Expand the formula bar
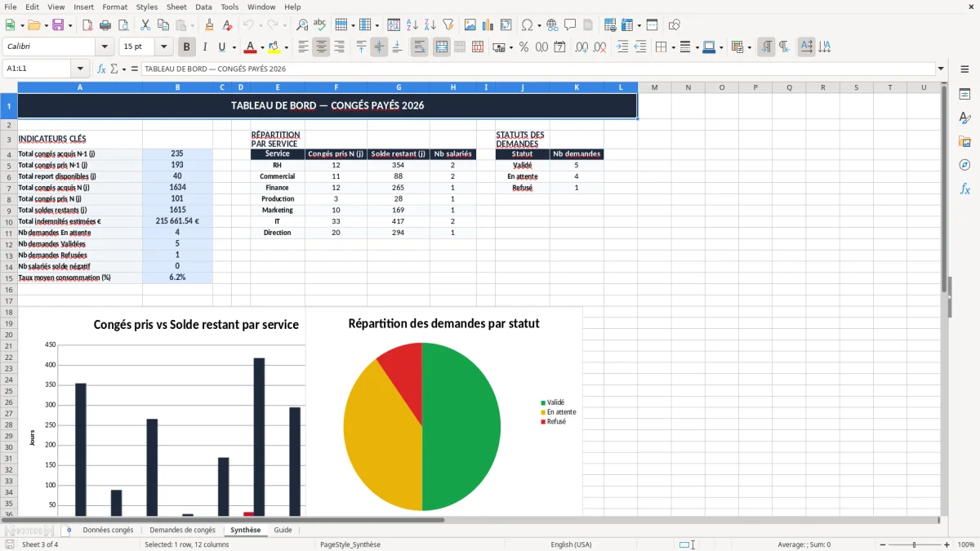 pos(941,69)
